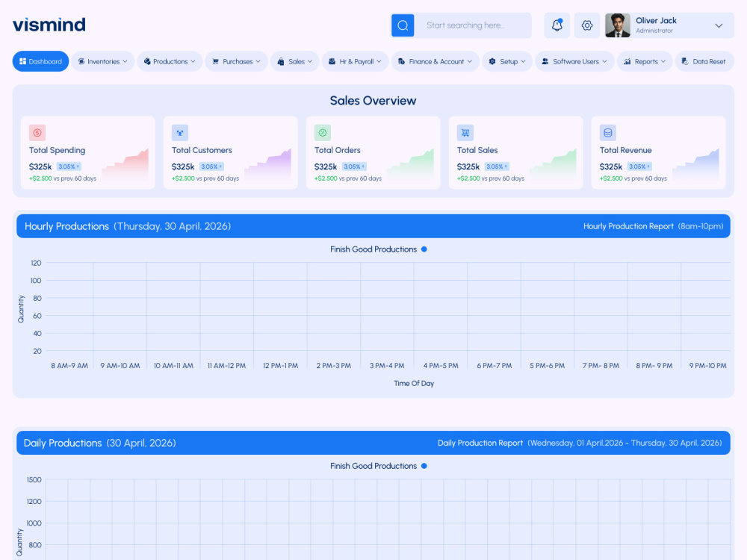Click the vismind logo
Screen dimensions: 747x560
[49, 25]
